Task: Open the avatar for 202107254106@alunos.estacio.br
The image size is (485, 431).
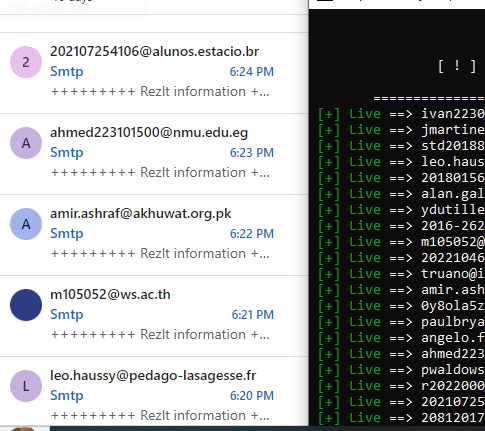Action: click(x=26, y=62)
